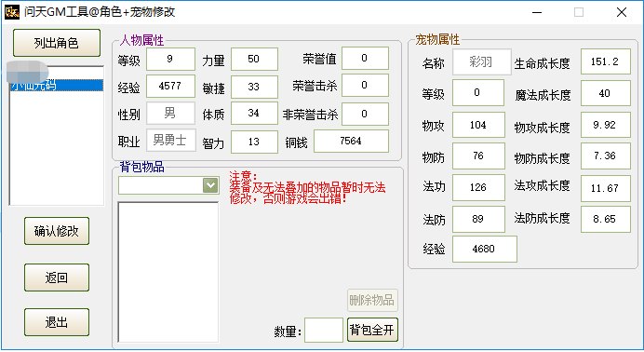Edit 法攻成长度 field showing 11.67
The height and width of the screenshot is (352, 644).
[x=606, y=188]
